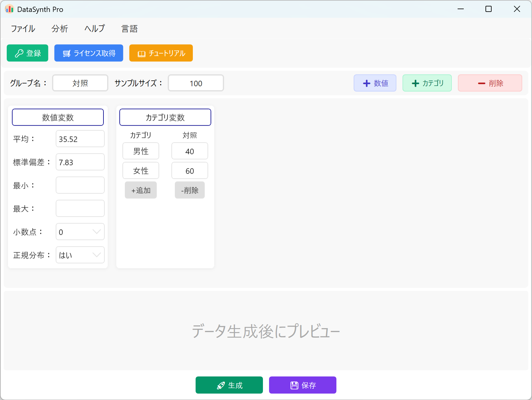Click the 保存 text on the purple button
The height and width of the screenshot is (400, 532).
(x=309, y=385)
